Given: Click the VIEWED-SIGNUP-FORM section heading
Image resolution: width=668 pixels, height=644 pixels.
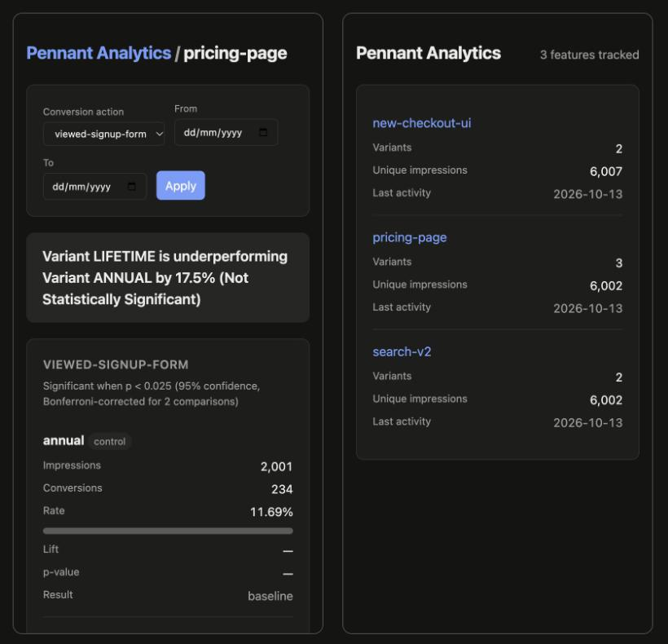Looking at the screenshot, I should (x=116, y=365).
